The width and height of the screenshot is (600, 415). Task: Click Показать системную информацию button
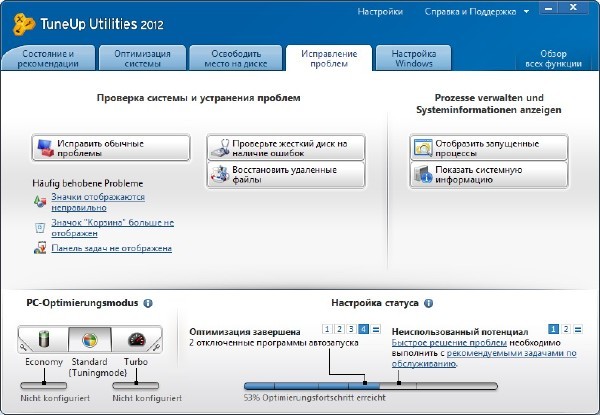[489, 174]
